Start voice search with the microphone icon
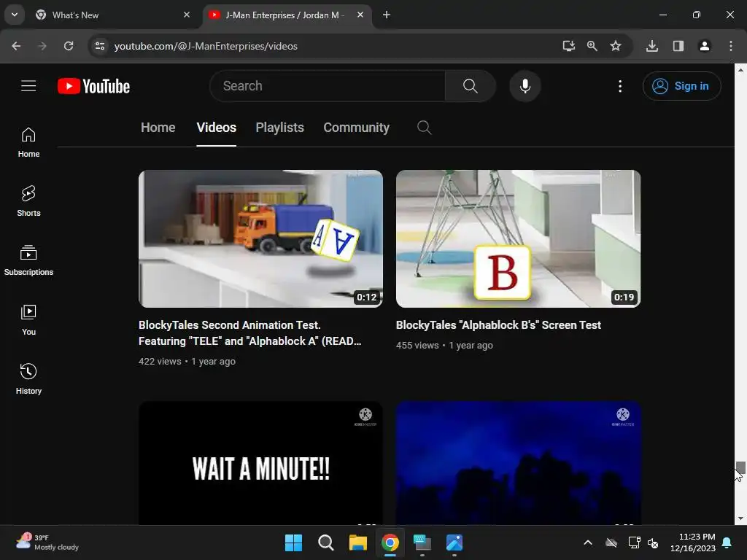The height and width of the screenshot is (560, 747). click(x=525, y=86)
